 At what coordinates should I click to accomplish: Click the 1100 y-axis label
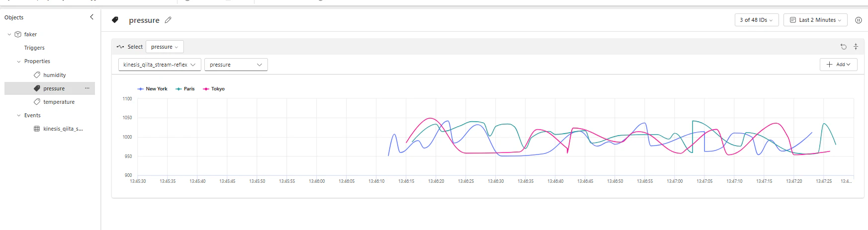(x=127, y=99)
